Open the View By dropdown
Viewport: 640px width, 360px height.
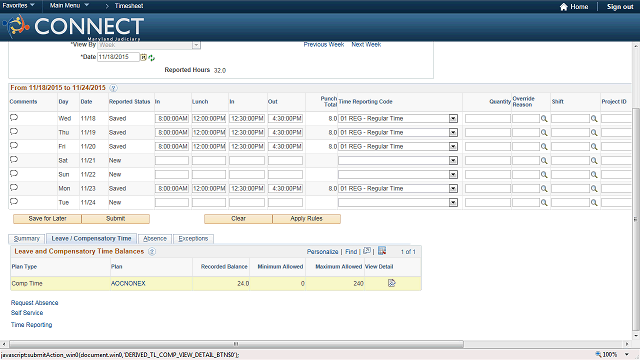(x=196, y=45)
